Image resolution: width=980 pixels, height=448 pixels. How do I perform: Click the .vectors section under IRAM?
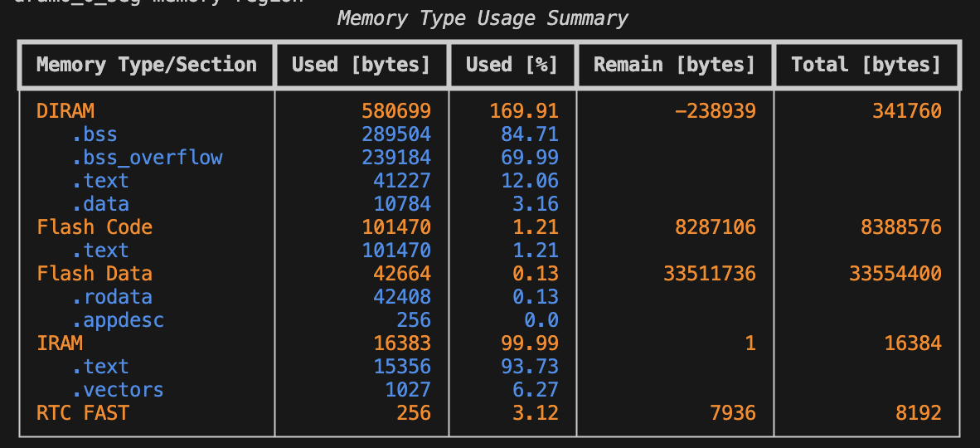[117, 390]
